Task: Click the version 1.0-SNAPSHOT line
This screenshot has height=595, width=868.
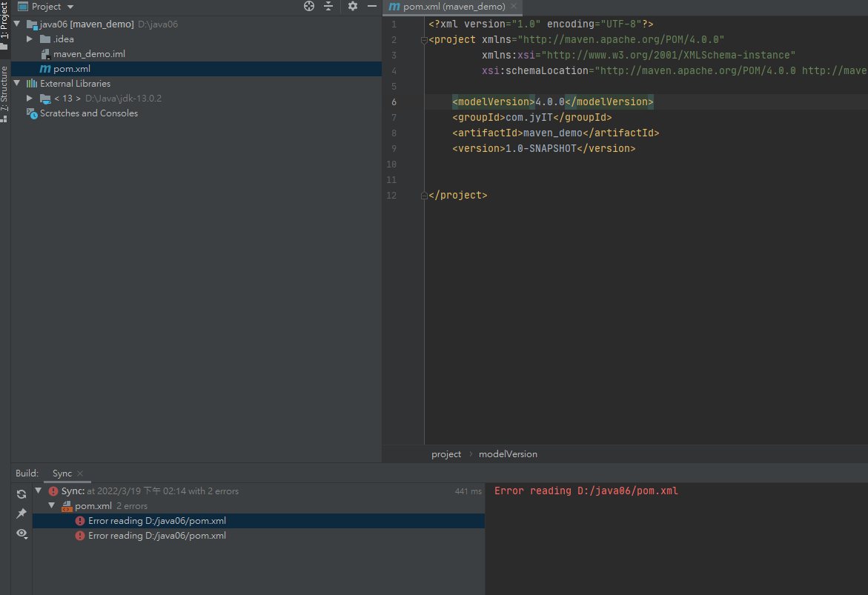Action: pos(543,148)
